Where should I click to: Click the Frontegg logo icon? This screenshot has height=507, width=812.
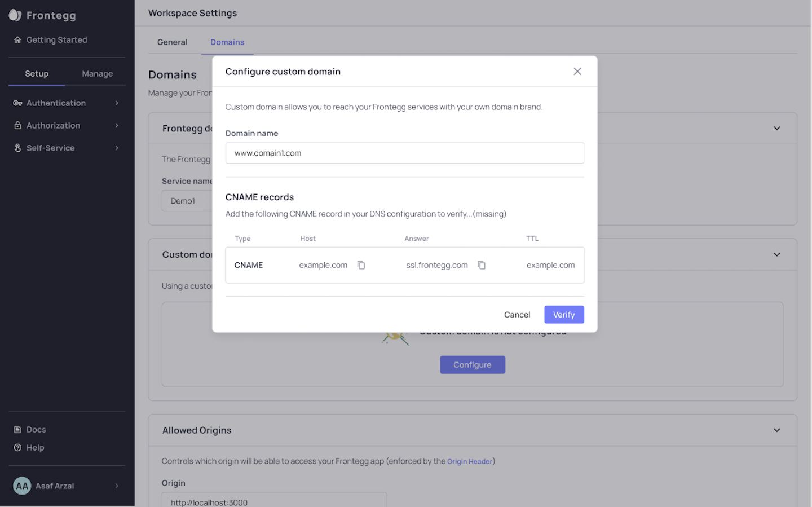coord(15,15)
